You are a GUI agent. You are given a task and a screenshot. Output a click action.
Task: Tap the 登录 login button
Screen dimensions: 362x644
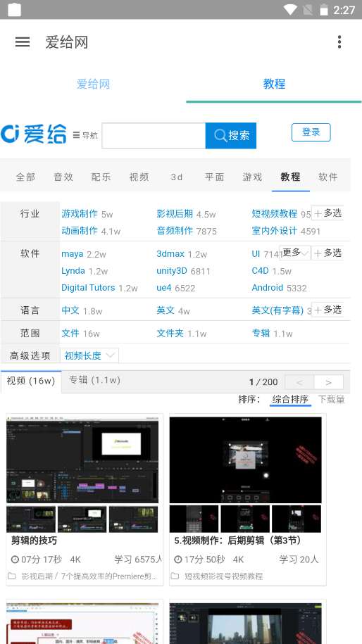(311, 132)
